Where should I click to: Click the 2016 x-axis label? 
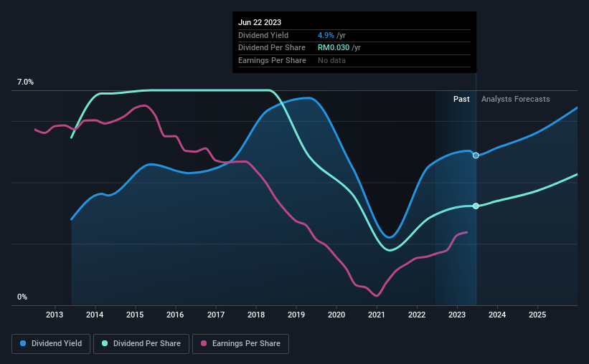(x=175, y=315)
